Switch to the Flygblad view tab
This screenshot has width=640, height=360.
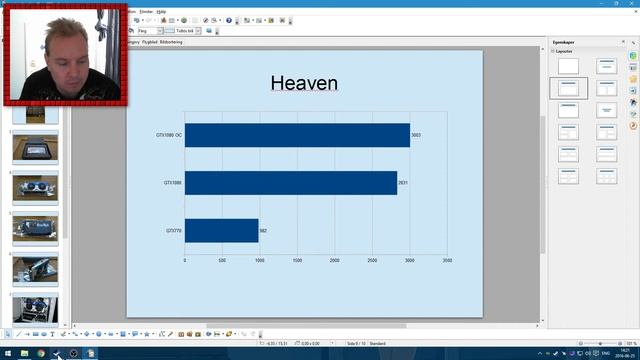[x=149, y=42]
